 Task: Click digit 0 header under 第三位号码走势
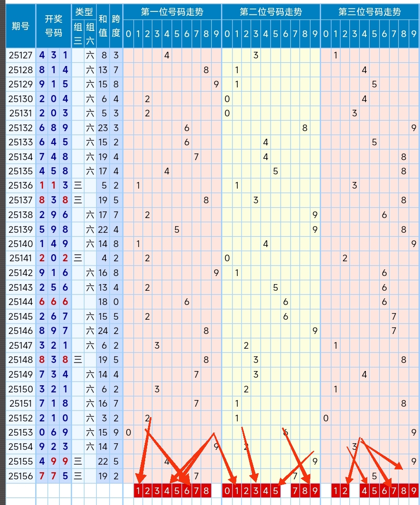[326, 34]
